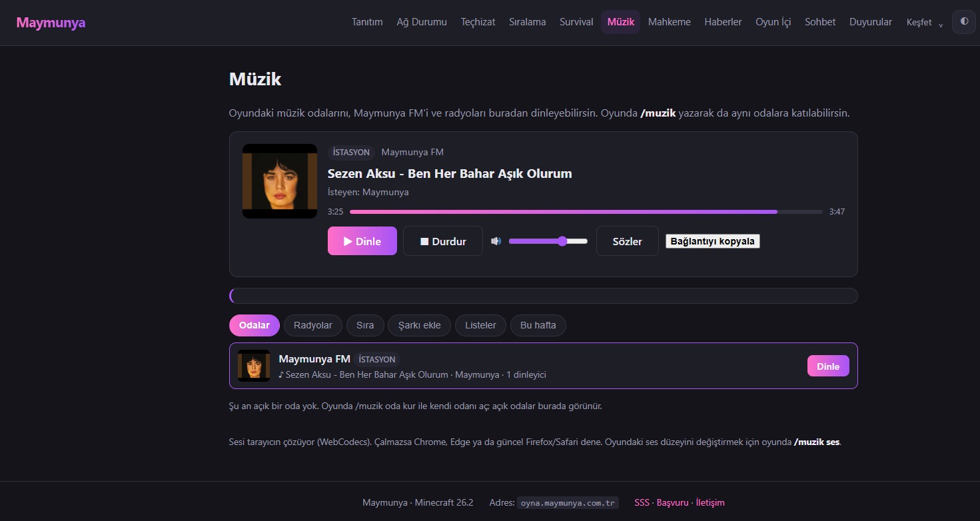Switch to the Radyolar tab
The height and width of the screenshot is (521, 980).
313,325
